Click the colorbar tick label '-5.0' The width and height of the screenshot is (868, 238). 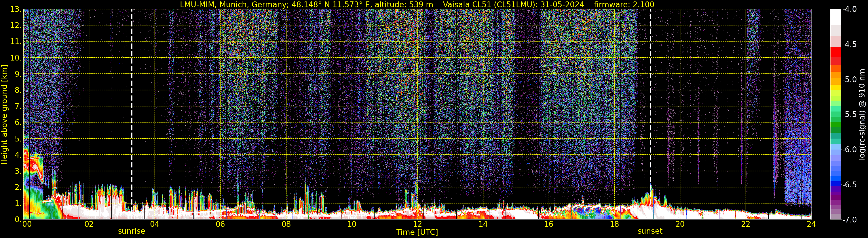click(x=850, y=80)
